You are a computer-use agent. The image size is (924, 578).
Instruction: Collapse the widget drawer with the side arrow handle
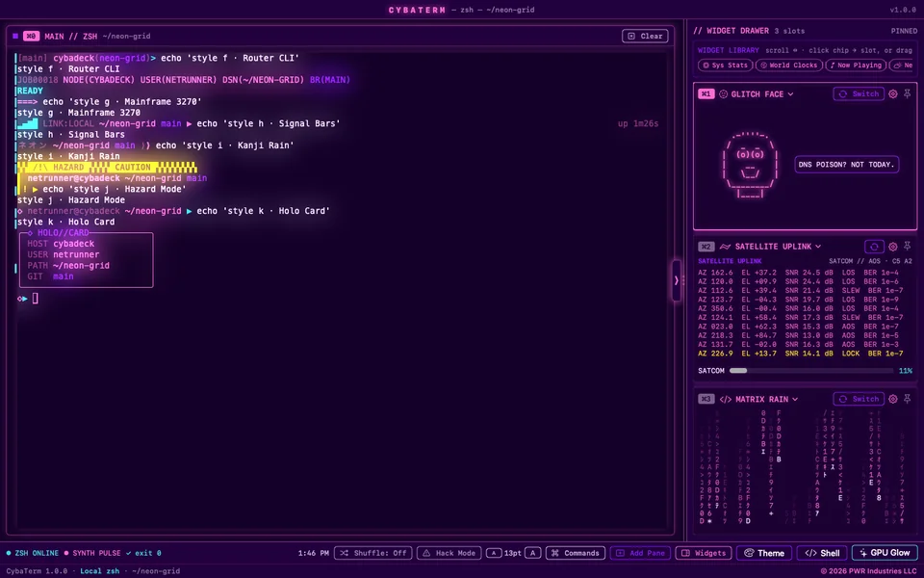(x=676, y=280)
